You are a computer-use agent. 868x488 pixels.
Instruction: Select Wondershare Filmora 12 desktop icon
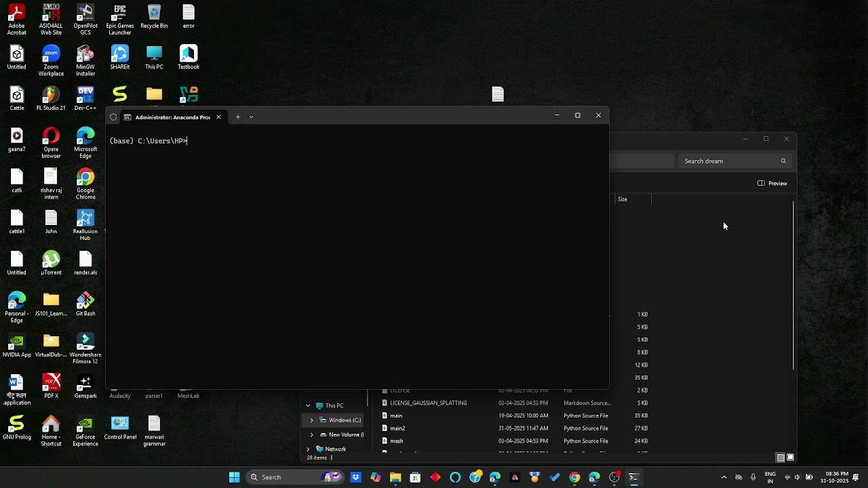pos(85,349)
